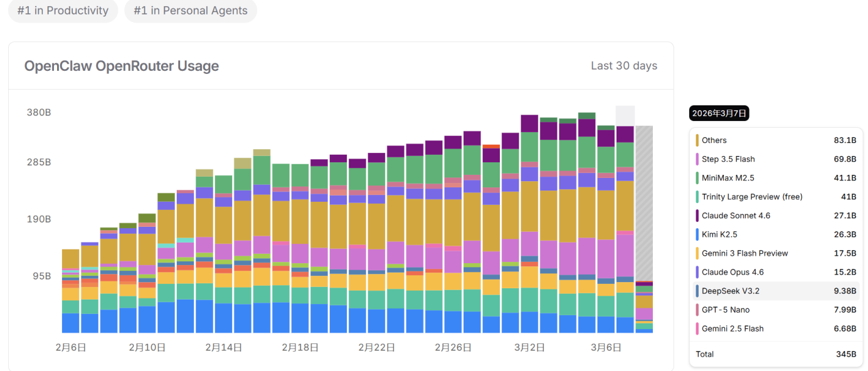Click the 3月2日 x-axis date label
868x371 pixels.
529,347
